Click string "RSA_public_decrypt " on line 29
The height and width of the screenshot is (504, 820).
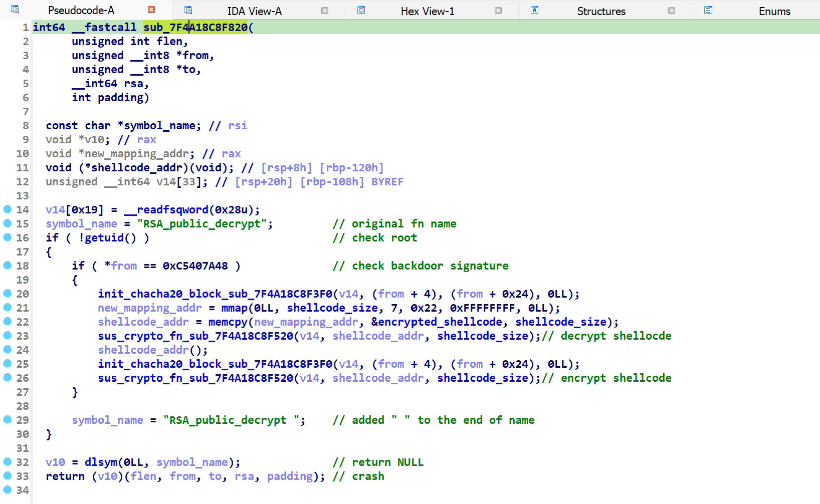tap(231, 420)
